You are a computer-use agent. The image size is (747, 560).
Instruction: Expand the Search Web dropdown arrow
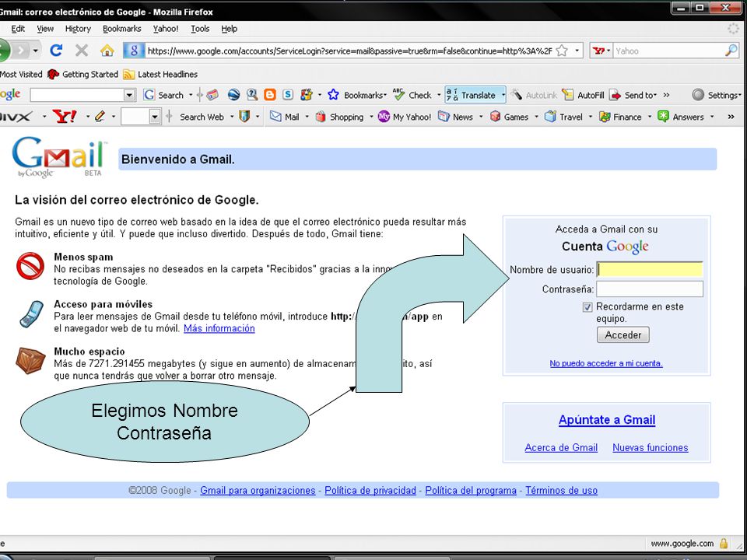coord(232,117)
